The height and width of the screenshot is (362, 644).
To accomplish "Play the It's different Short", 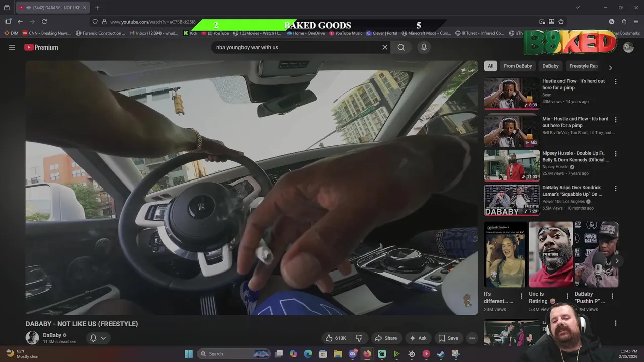I will (x=506, y=254).
